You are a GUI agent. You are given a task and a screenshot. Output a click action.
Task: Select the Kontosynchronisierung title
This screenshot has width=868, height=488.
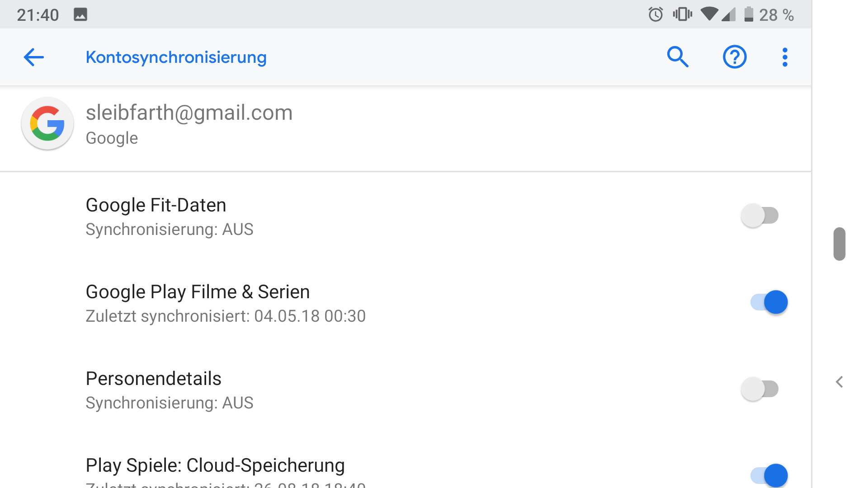(x=176, y=57)
